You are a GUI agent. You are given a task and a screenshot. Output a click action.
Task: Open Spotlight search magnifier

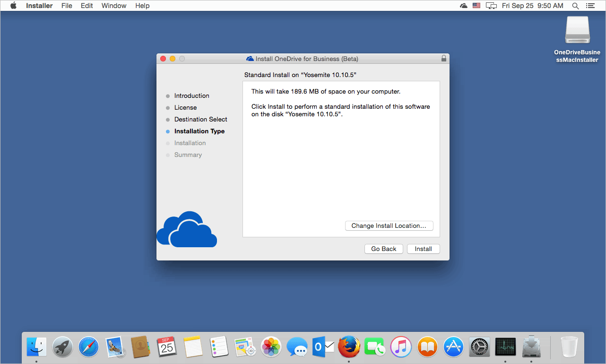point(575,6)
